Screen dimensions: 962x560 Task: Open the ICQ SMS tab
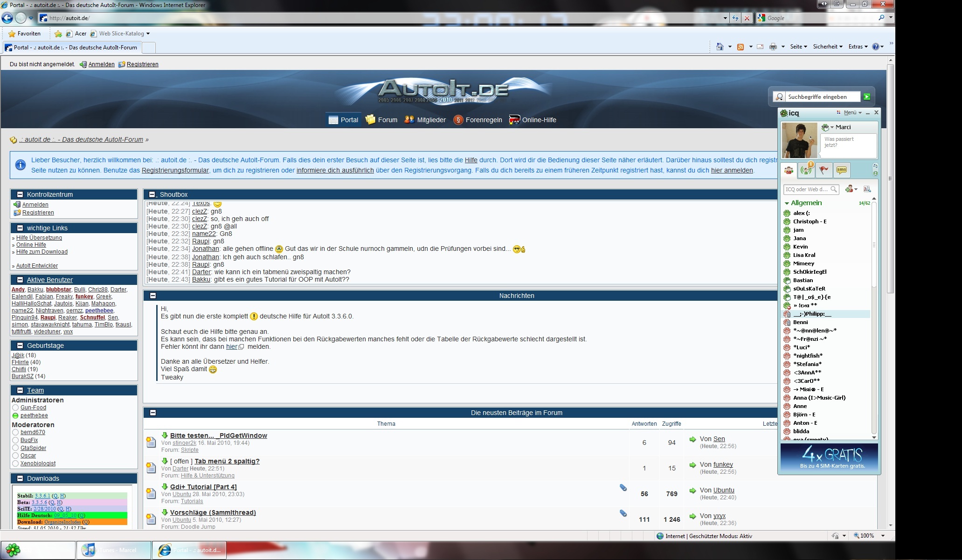point(841,170)
